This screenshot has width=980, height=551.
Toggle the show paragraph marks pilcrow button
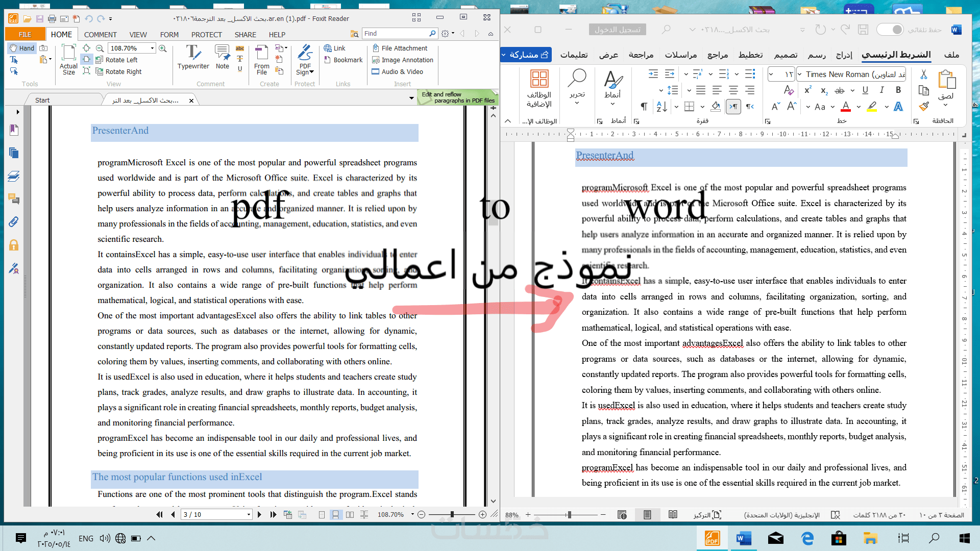coord(644,106)
